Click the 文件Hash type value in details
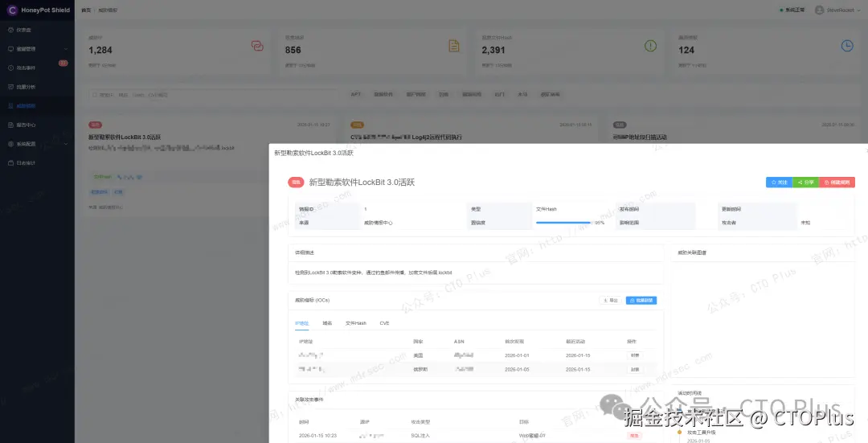This screenshot has height=443, width=868. [546, 209]
